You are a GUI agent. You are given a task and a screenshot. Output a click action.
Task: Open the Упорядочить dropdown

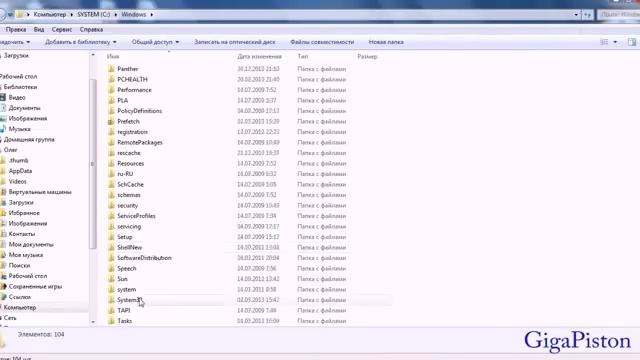pos(15,42)
